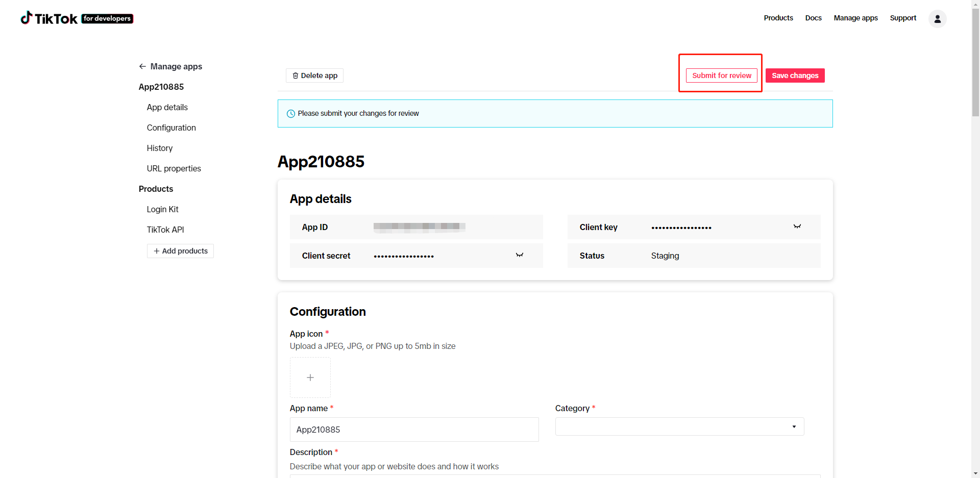Screen dimensions: 980x478
Task: Select Configuration in sidebar
Action: coord(171,128)
